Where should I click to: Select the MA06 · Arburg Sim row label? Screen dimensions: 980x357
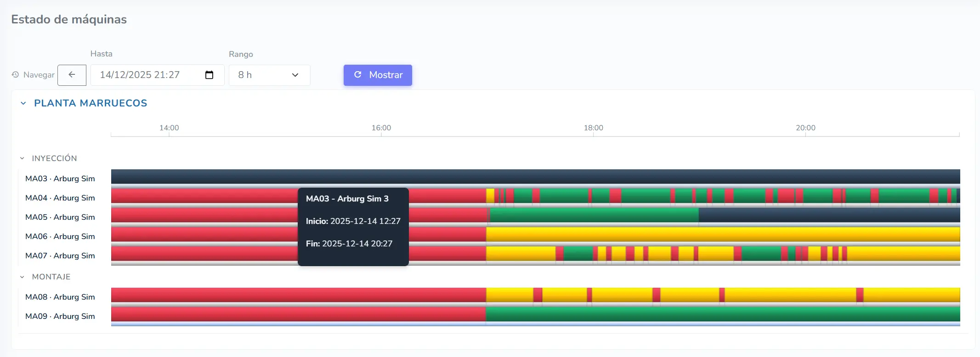click(x=60, y=236)
